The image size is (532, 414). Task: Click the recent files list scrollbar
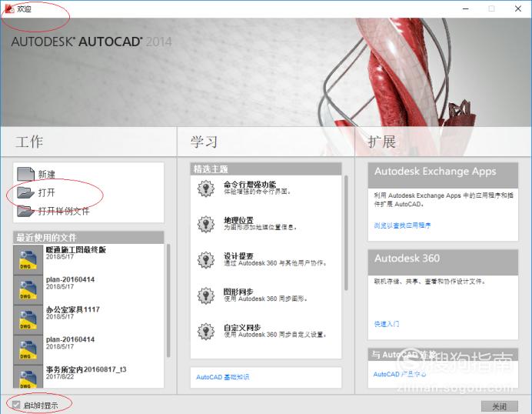point(168,301)
